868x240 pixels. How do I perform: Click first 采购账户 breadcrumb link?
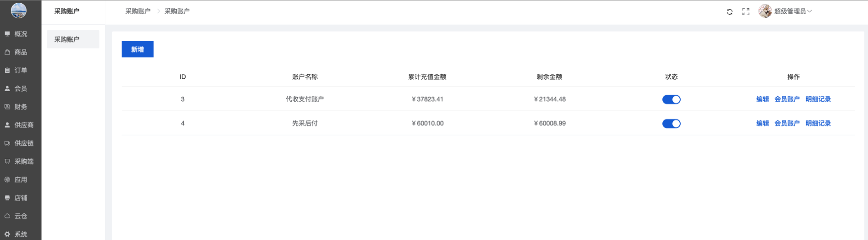(x=138, y=11)
